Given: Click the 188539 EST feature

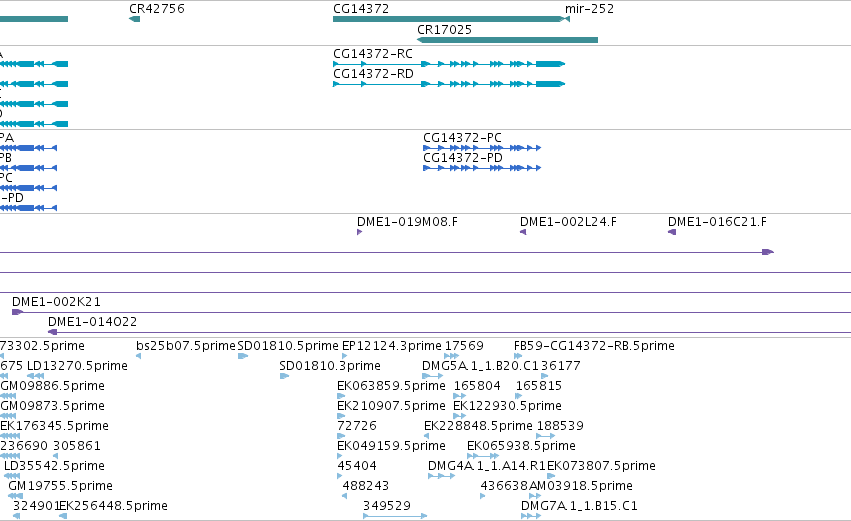Looking at the screenshot, I should click(545, 436).
